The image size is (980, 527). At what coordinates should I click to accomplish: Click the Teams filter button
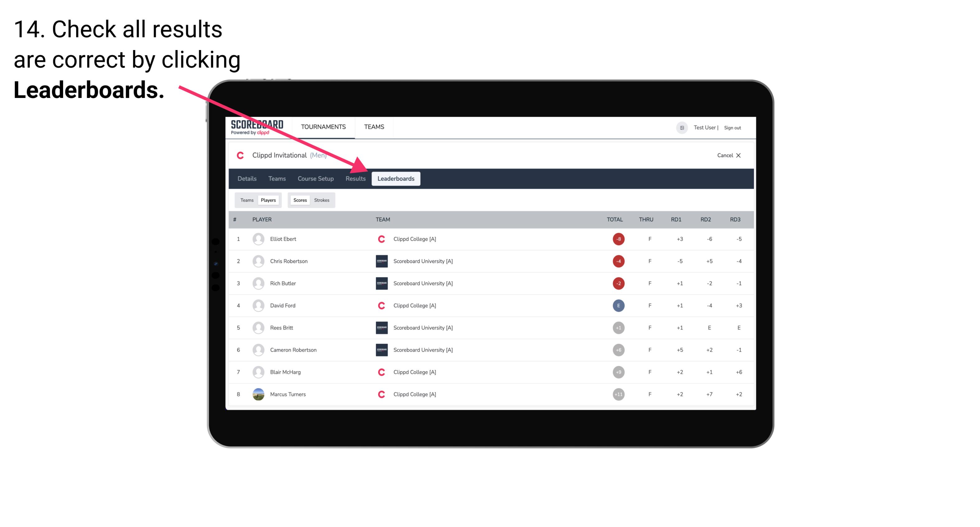point(247,200)
